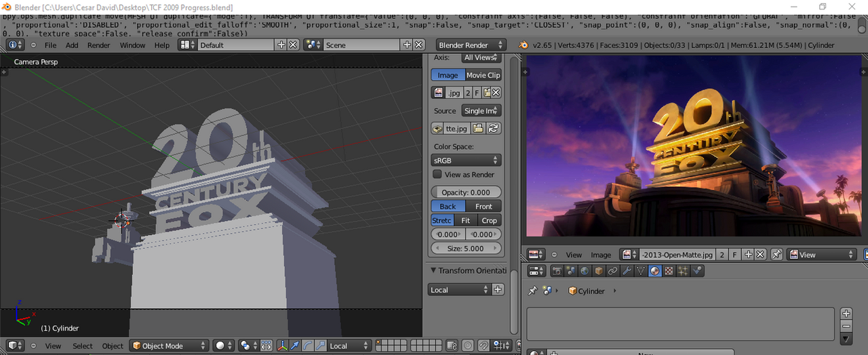Delete the Default screen layout

coord(293,45)
